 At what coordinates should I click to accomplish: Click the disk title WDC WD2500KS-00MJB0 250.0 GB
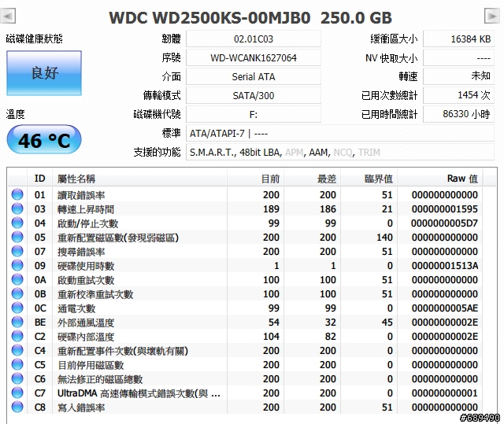[250, 17]
